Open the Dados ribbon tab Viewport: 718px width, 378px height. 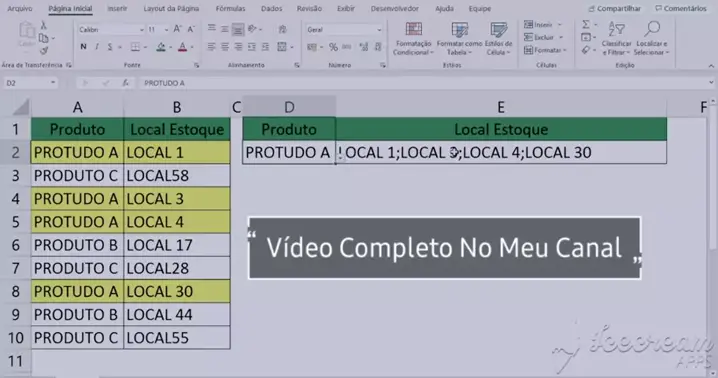tap(271, 8)
